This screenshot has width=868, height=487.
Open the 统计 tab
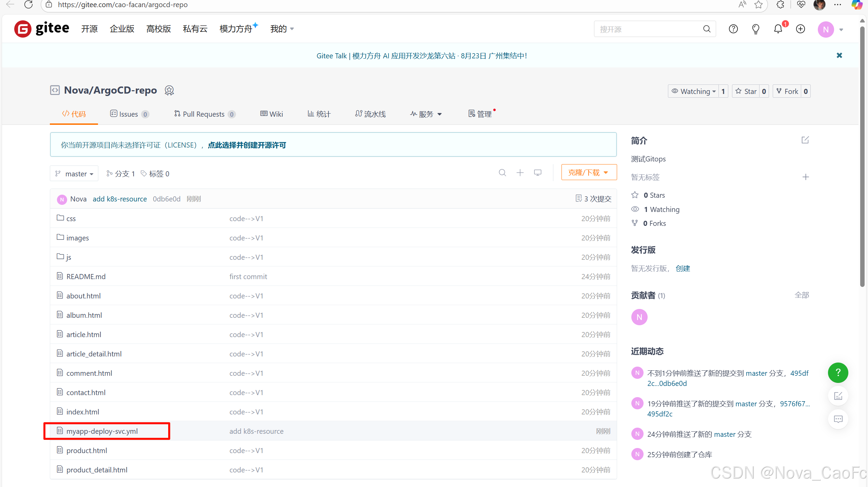319,114
